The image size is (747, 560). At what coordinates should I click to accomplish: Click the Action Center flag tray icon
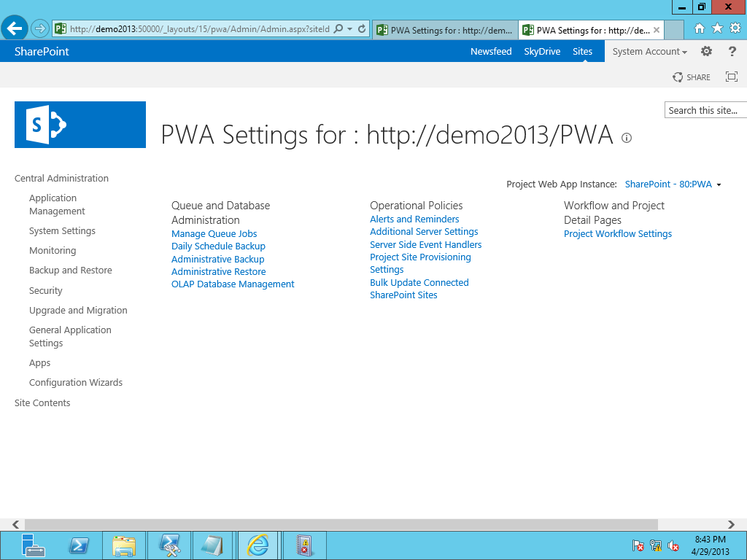point(638,545)
